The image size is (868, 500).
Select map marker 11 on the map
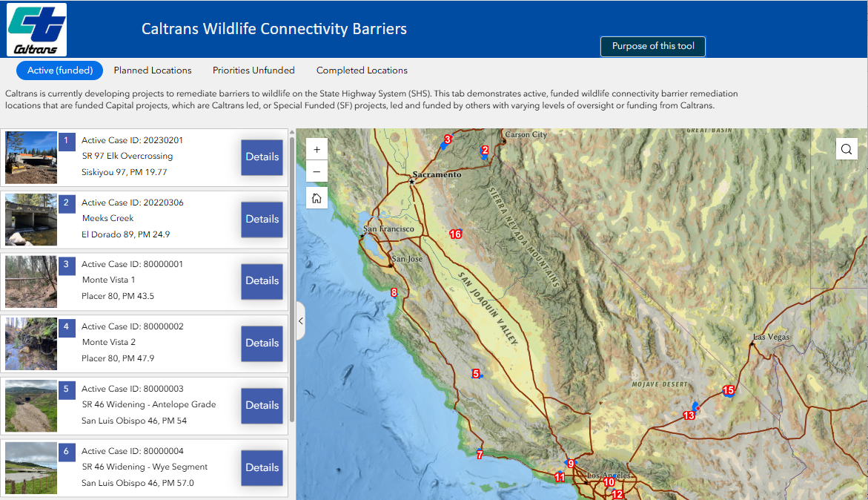(x=560, y=477)
